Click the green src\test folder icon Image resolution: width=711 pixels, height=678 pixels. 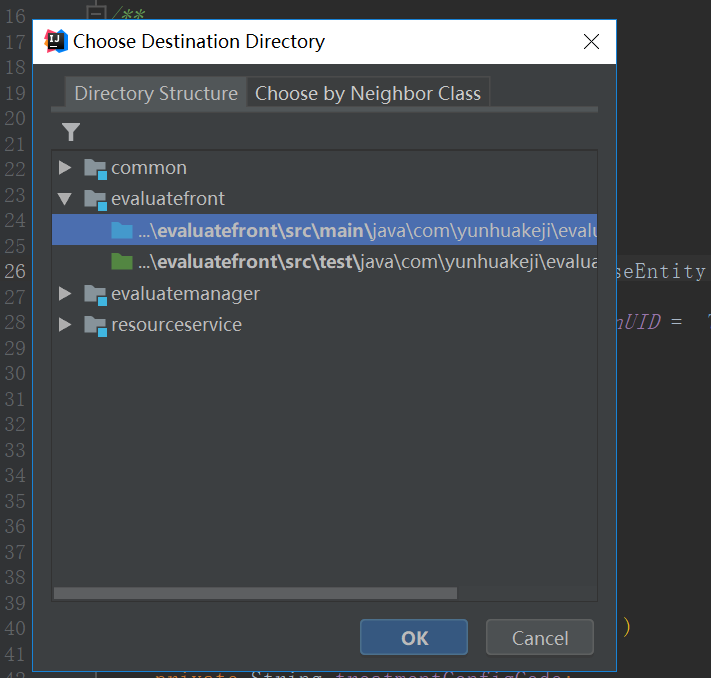[x=122, y=262]
